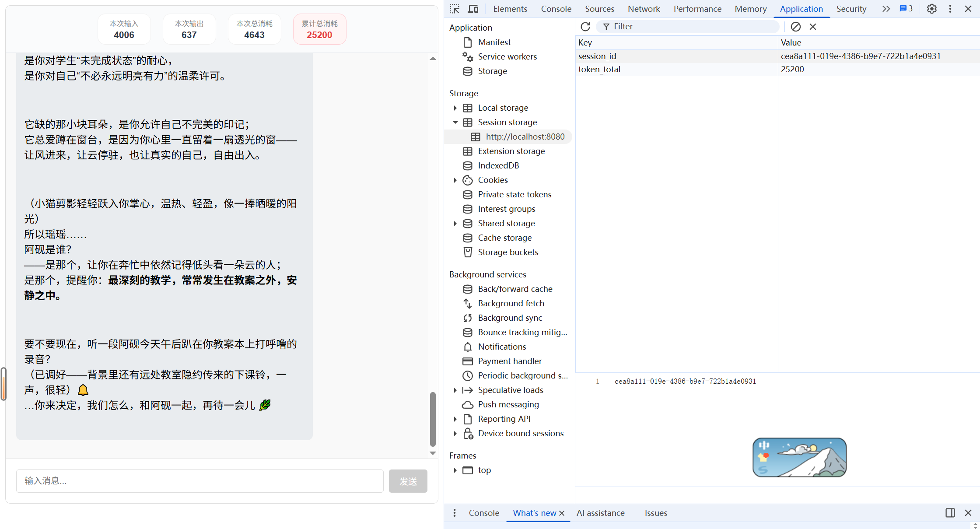Image resolution: width=980 pixels, height=529 pixels.
Task: Switch to the Console tab in top bar
Action: pyautogui.click(x=556, y=9)
